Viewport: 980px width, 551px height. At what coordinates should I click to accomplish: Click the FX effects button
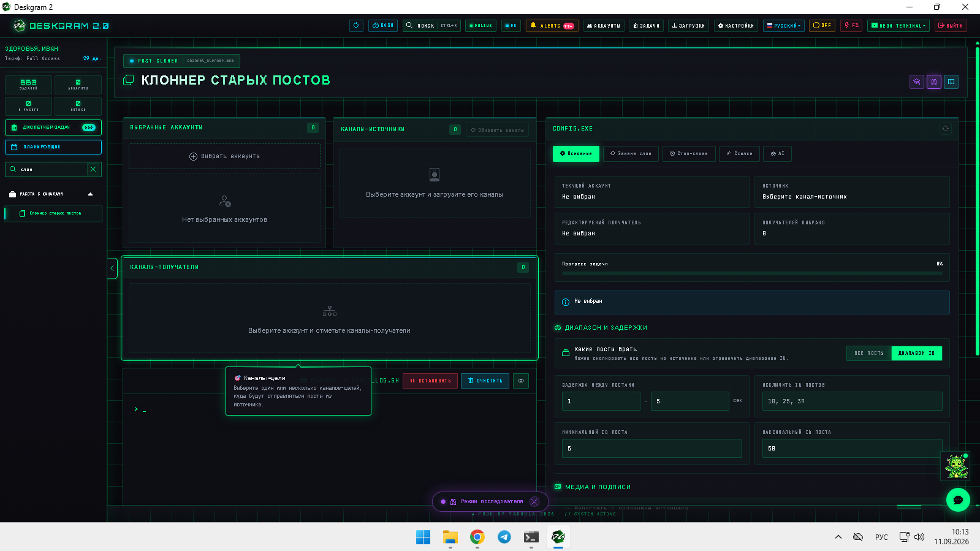[851, 26]
